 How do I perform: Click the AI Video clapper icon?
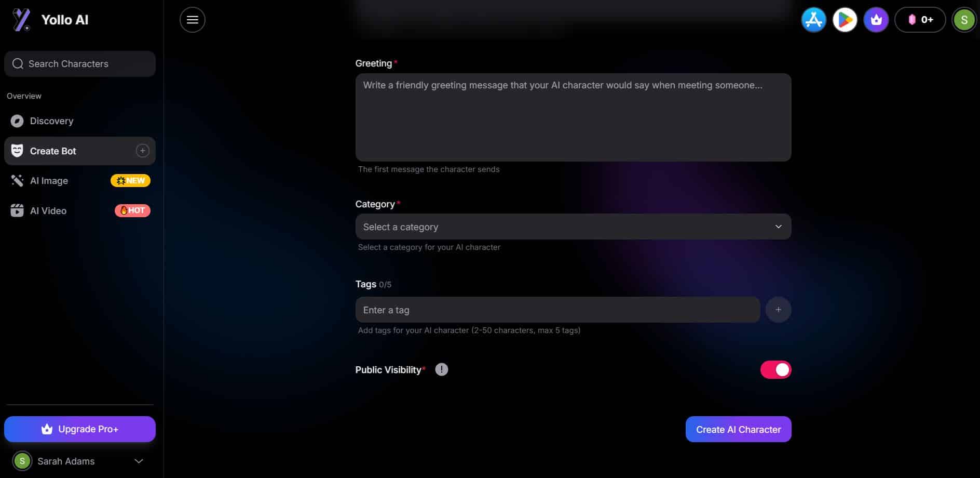pyautogui.click(x=17, y=210)
